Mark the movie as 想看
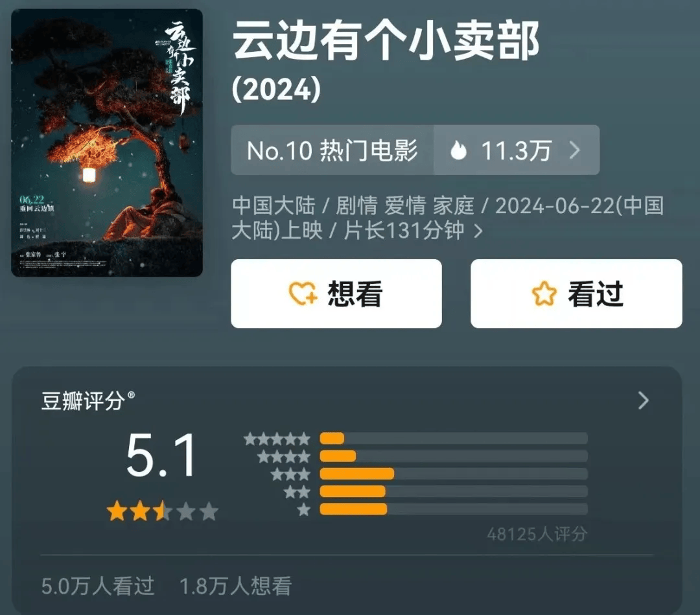700x615 pixels. pyautogui.click(x=336, y=294)
